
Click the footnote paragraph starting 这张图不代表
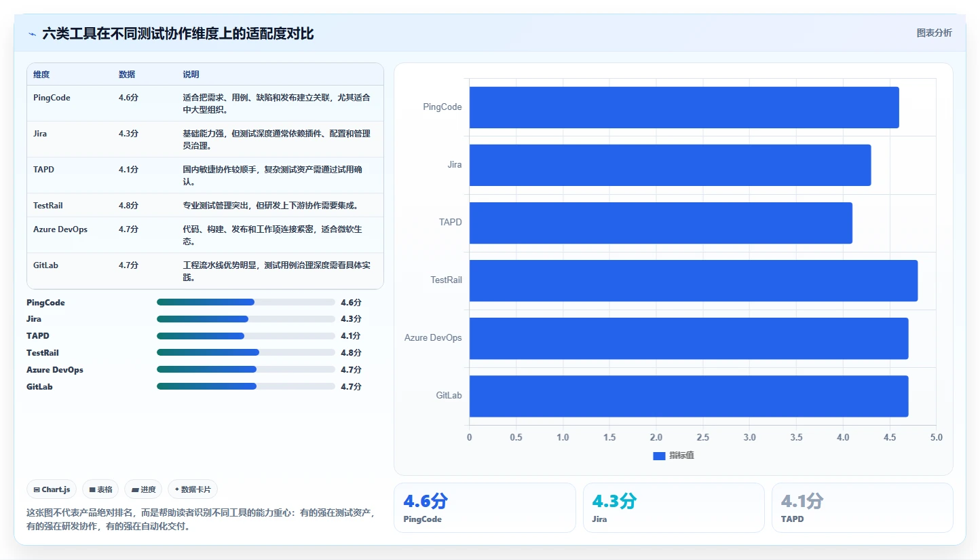[200, 519]
